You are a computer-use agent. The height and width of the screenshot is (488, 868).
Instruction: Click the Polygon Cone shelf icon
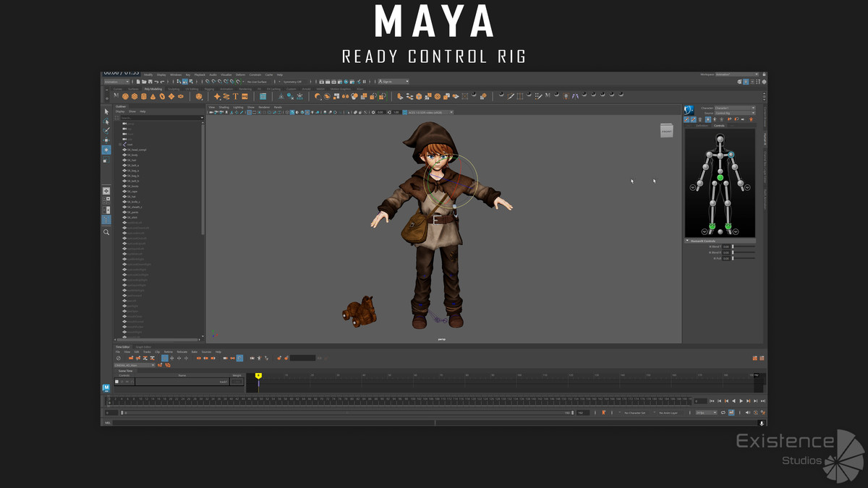153,96
